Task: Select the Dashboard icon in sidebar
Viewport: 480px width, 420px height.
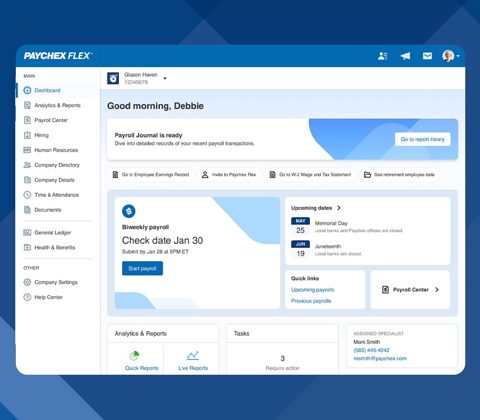Action: click(27, 90)
